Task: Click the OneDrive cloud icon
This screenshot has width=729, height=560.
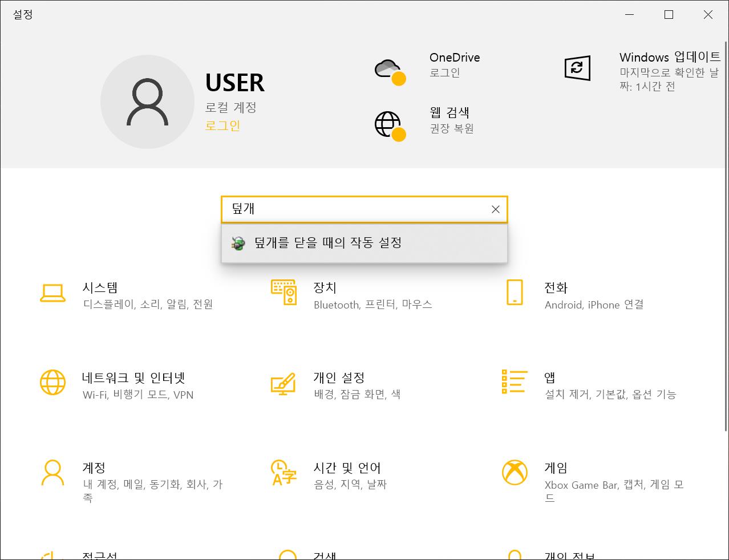Action: point(390,72)
